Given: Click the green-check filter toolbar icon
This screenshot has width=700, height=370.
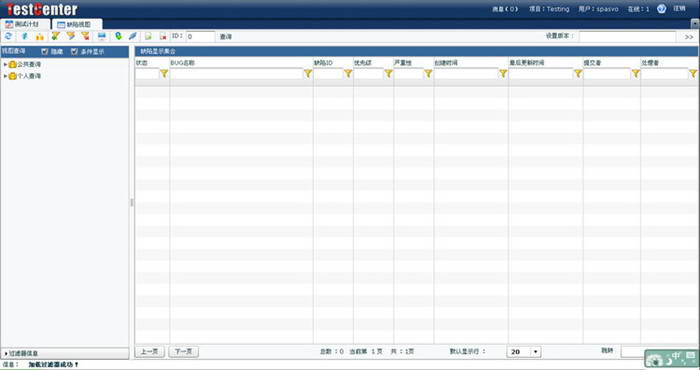Looking at the screenshot, I should 55,36.
